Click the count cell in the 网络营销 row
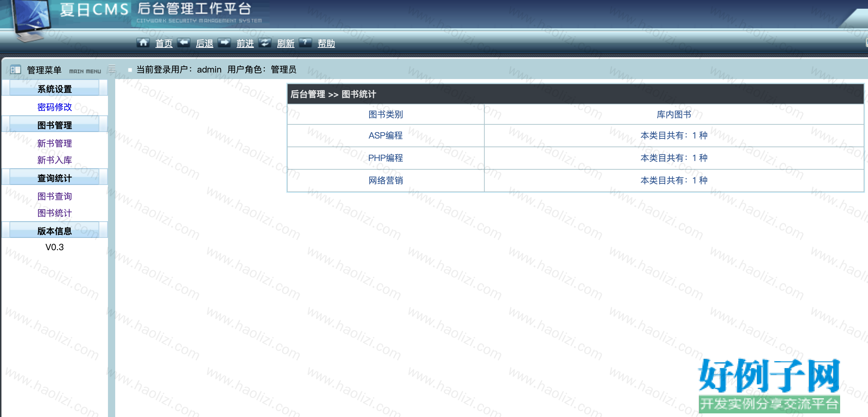 674,181
